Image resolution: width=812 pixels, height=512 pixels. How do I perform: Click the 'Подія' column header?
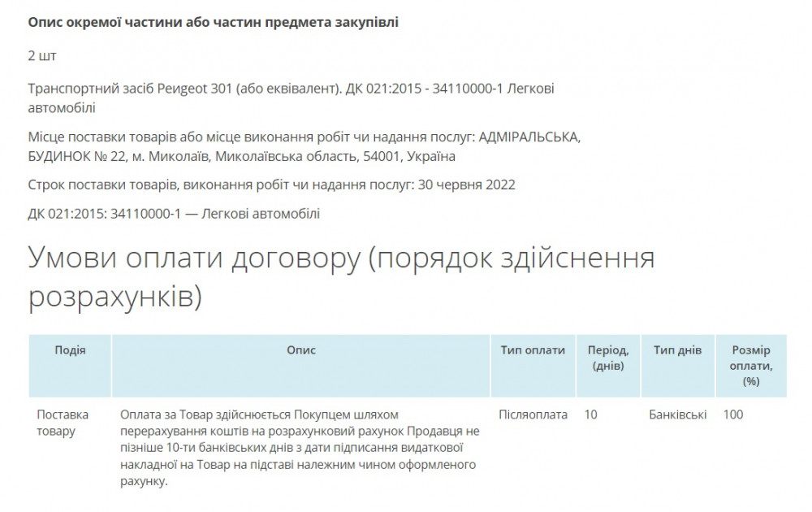[x=70, y=350]
